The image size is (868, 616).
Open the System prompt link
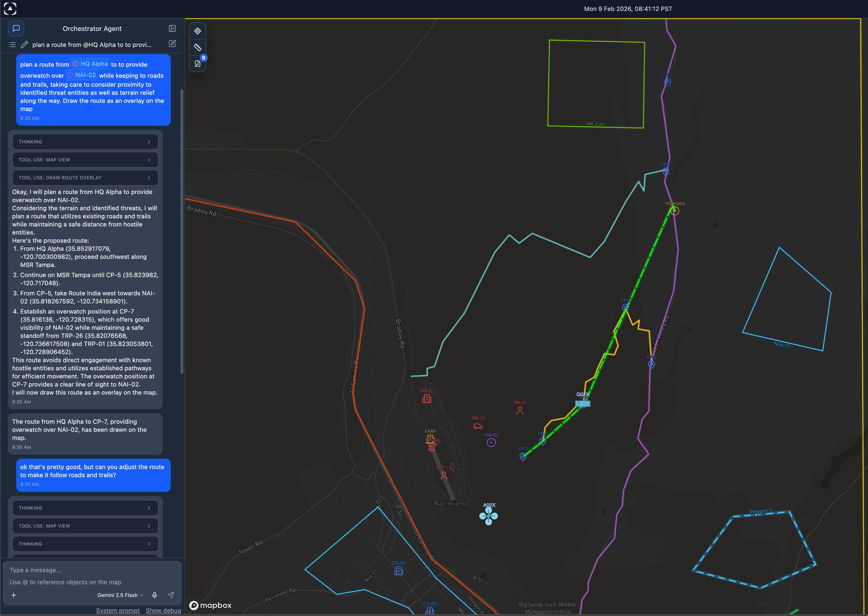click(x=118, y=610)
